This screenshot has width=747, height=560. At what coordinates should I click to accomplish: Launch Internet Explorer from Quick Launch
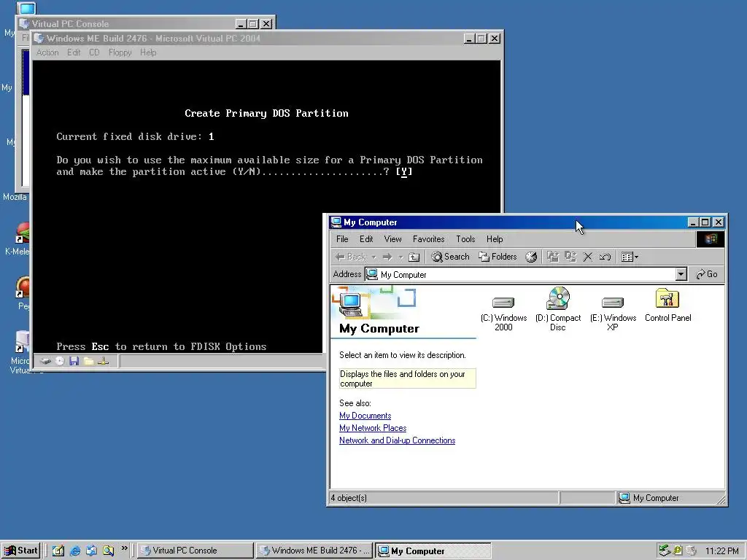pyautogui.click(x=75, y=551)
